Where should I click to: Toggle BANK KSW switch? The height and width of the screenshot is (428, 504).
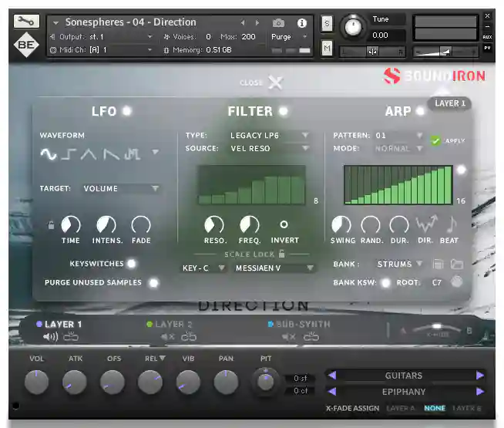click(385, 283)
